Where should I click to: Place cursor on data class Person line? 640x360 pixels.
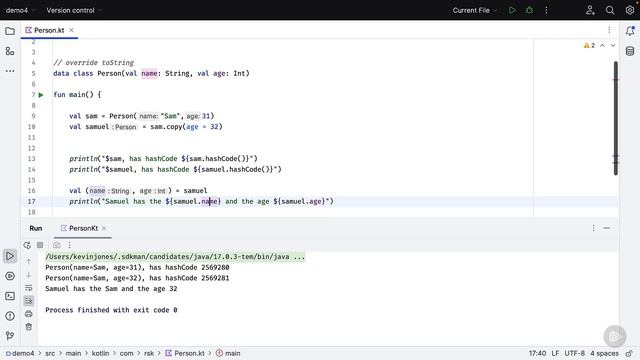[151, 73]
